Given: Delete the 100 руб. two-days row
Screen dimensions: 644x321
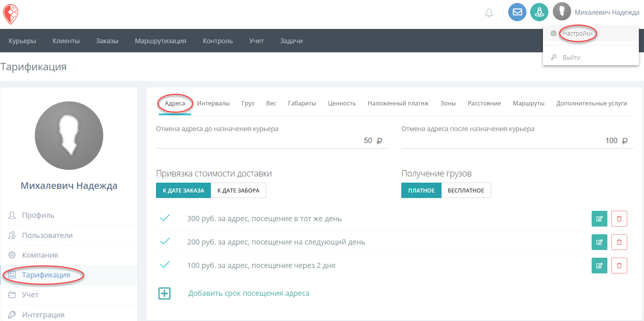Looking at the screenshot, I should [619, 265].
